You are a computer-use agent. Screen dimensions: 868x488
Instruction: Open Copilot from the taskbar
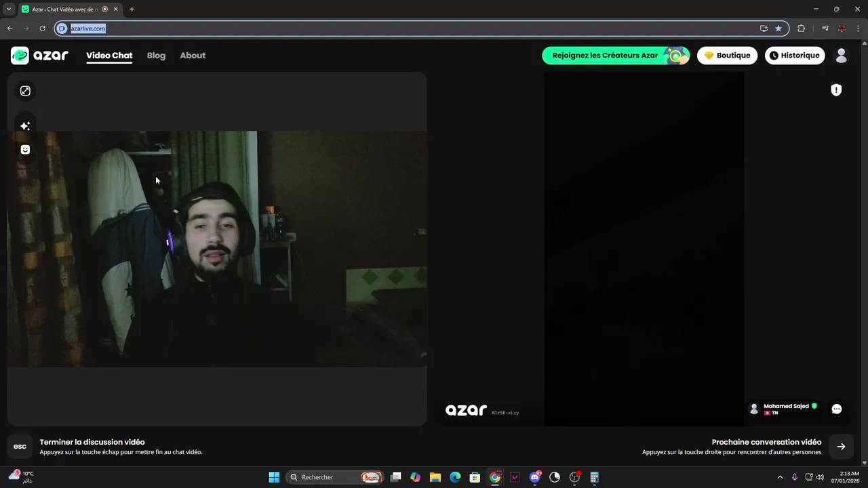tap(416, 477)
